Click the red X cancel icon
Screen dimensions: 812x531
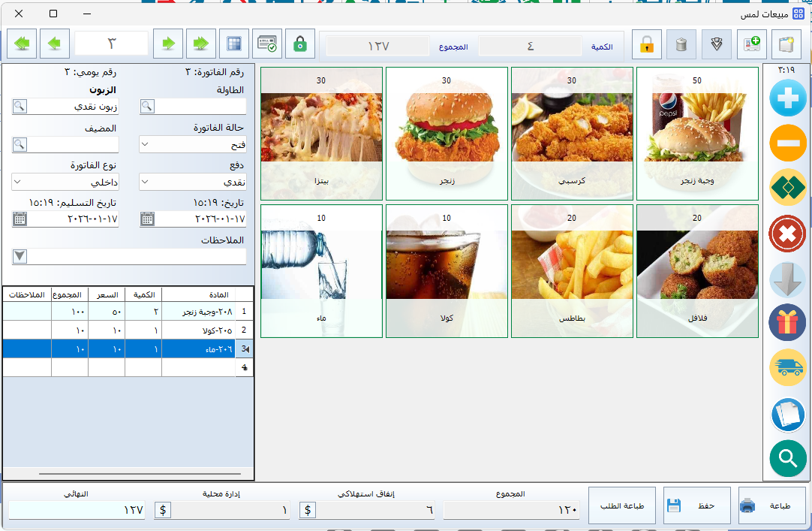tap(787, 234)
